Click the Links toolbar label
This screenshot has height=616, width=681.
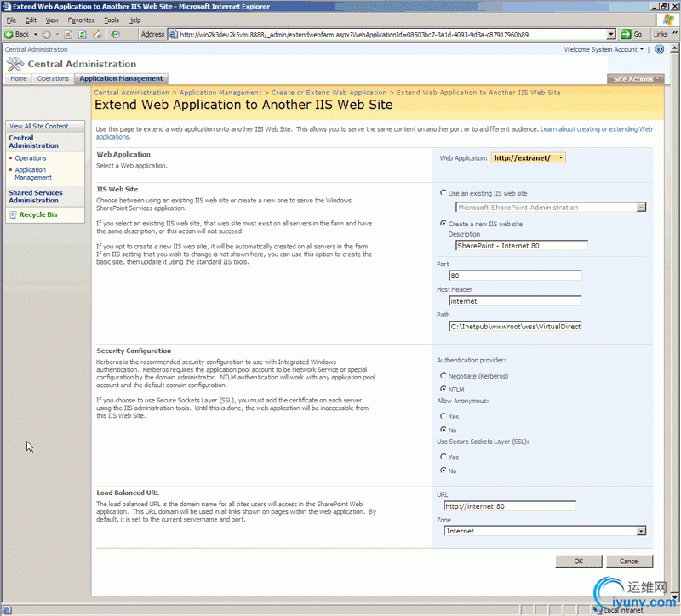click(661, 34)
